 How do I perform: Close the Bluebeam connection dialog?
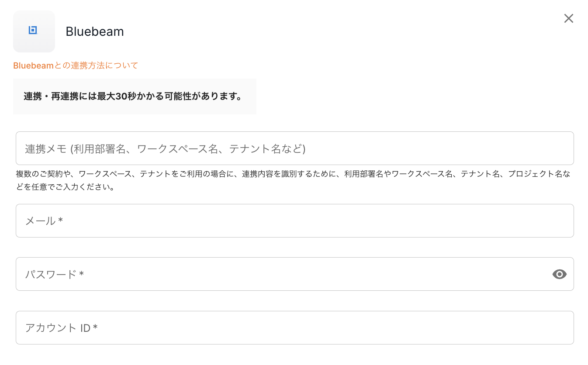tap(568, 18)
